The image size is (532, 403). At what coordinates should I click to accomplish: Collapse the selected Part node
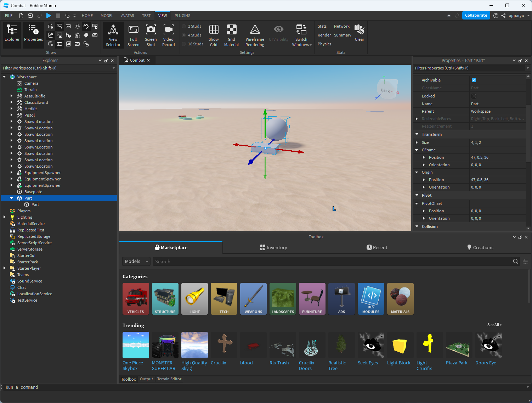click(11, 198)
